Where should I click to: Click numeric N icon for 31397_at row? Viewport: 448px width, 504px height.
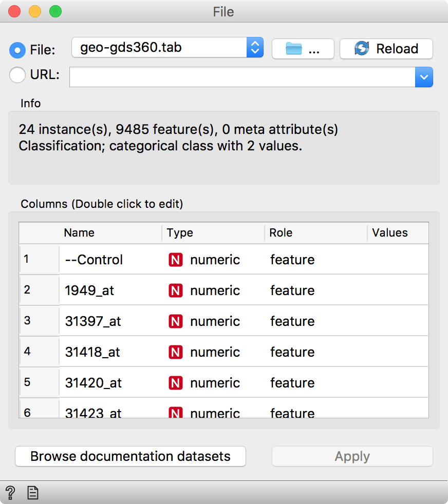[x=175, y=321]
